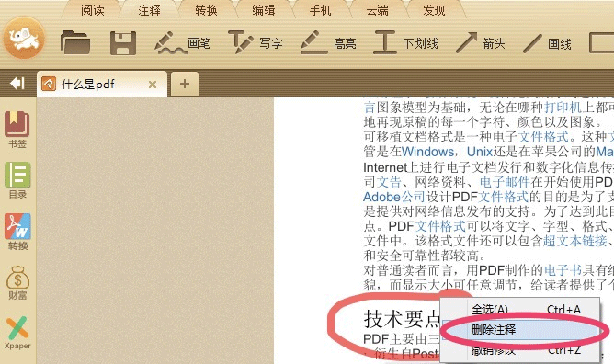Open the 转换 PDF to Word sidebar tool
The width and height of the screenshot is (614, 364).
click(17, 232)
